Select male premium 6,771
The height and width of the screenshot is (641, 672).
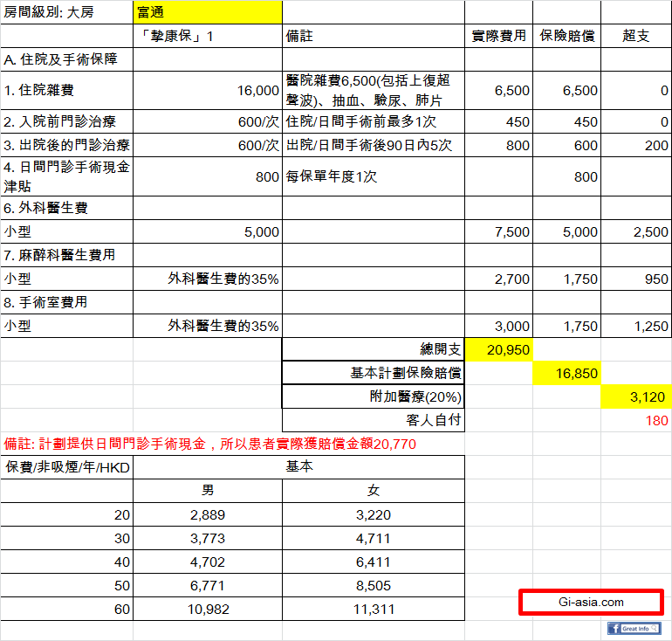(x=208, y=585)
